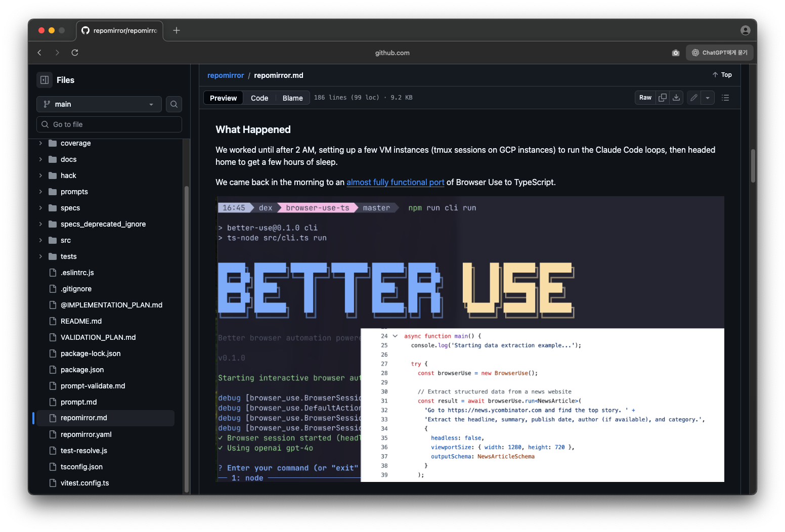785x532 pixels.
Task: Open the .eslintrc.js file
Action: [x=77, y=273]
